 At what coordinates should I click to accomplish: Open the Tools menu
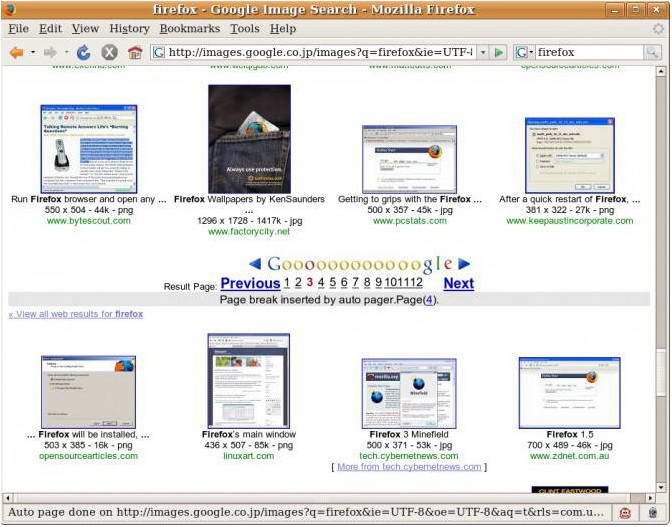coord(245,29)
